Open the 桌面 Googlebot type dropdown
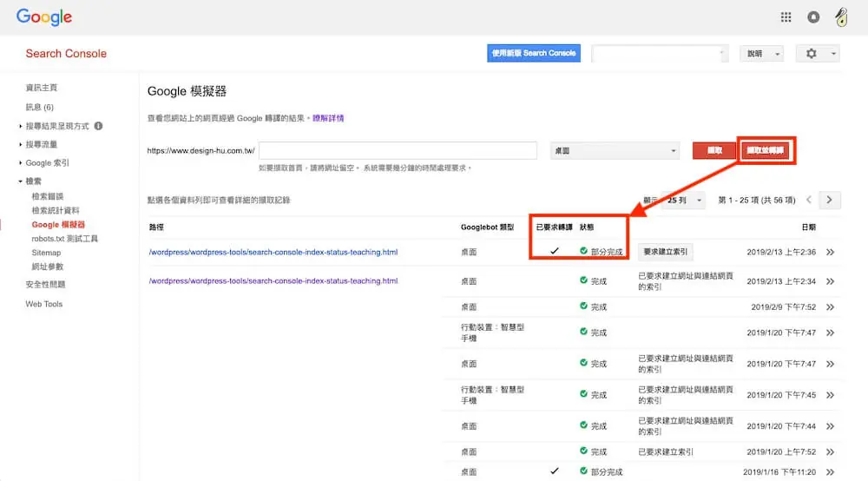 pos(615,150)
